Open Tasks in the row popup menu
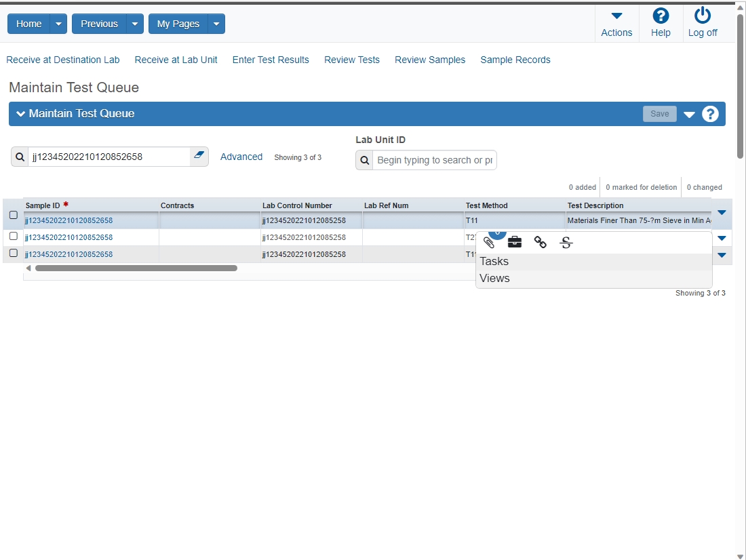746x560 pixels. 594,262
